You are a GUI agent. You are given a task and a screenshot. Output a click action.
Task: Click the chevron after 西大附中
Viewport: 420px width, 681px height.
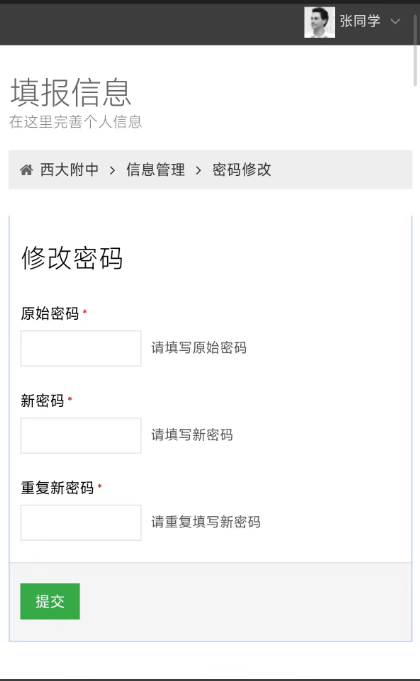(112, 170)
